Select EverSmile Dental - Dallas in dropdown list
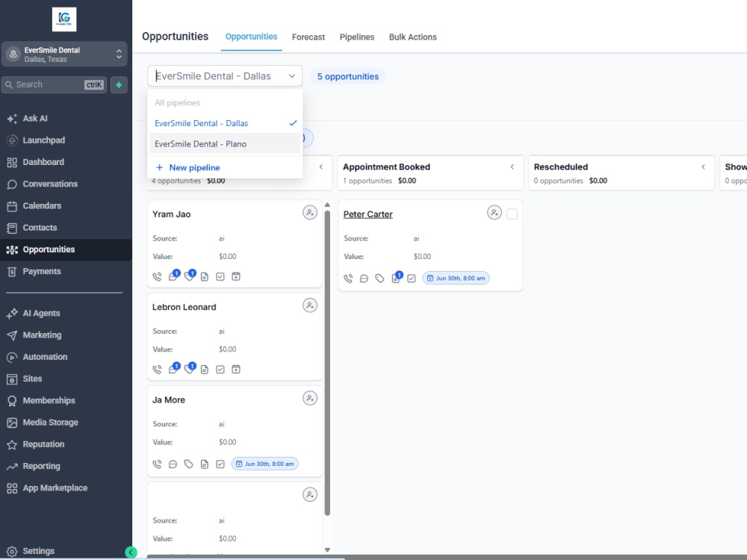This screenshot has height=560, width=747. 226,123
